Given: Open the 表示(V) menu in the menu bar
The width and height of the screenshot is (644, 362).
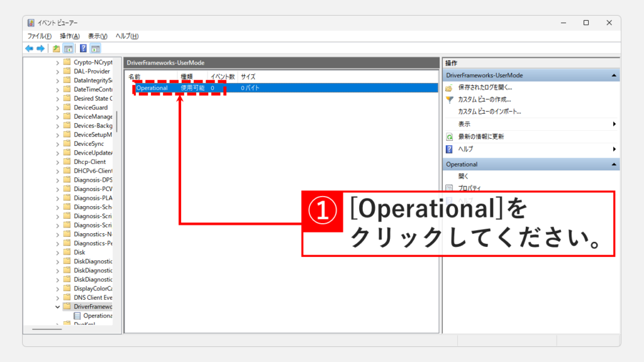Looking at the screenshot, I should coord(97,36).
